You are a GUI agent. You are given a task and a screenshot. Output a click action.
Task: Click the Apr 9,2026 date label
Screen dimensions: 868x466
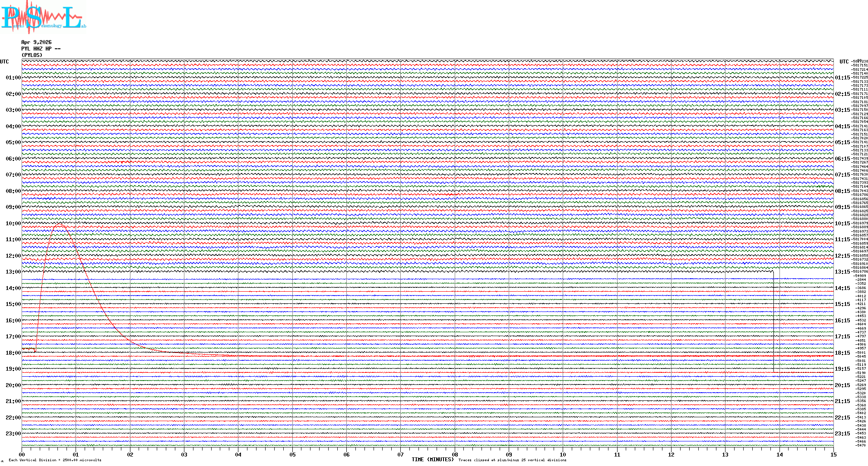click(x=36, y=42)
